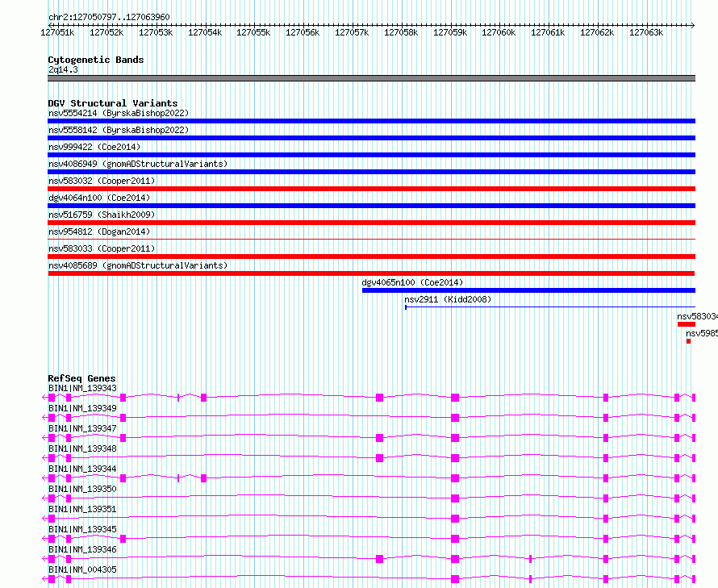The height and width of the screenshot is (588, 718).
Task: Click NM_139343 exon at 127059k
Action: [455, 398]
